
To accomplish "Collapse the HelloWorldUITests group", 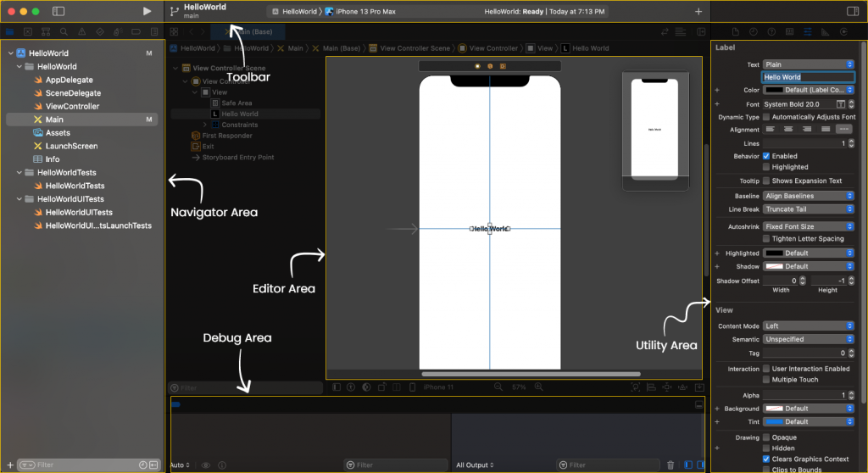I will 19,199.
